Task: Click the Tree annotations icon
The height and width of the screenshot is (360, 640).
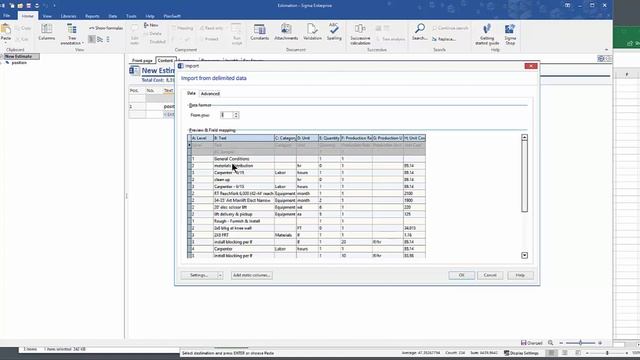Action: click(72, 29)
